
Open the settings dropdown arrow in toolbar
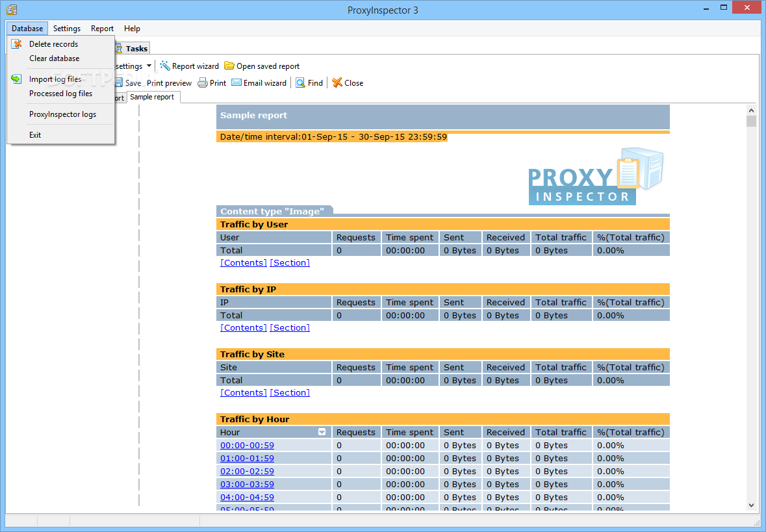pyautogui.click(x=149, y=66)
